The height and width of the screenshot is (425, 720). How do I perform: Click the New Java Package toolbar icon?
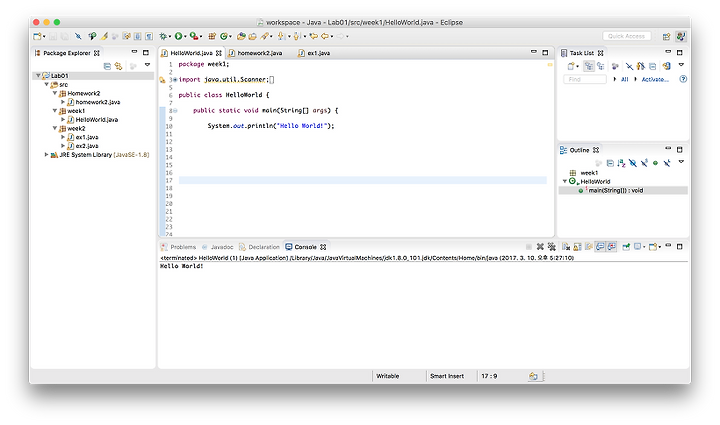coord(212,36)
